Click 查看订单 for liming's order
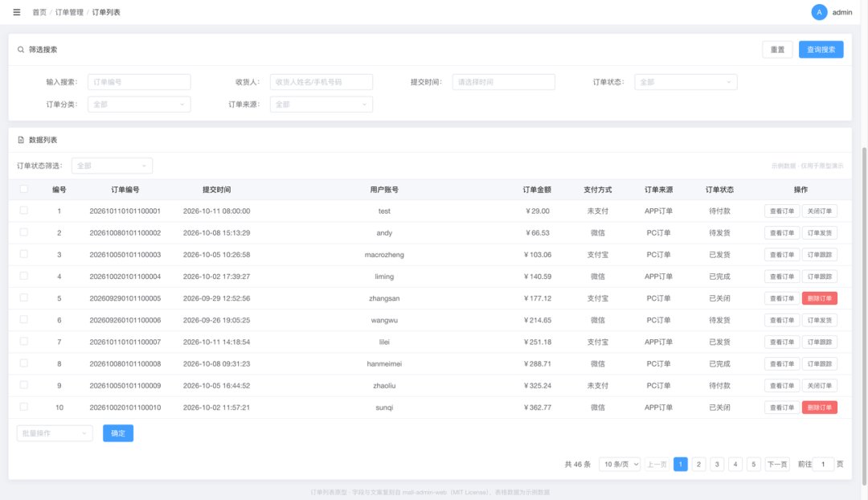The image size is (868, 500). 782,277
